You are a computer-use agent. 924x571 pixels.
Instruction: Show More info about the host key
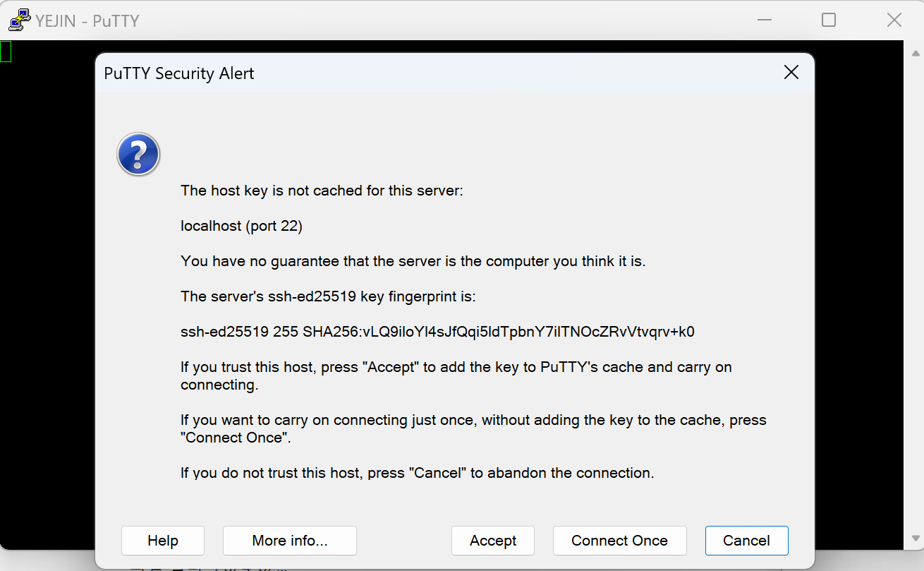point(290,541)
